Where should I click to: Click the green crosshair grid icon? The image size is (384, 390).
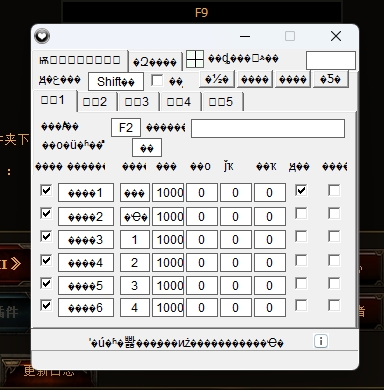(195, 59)
